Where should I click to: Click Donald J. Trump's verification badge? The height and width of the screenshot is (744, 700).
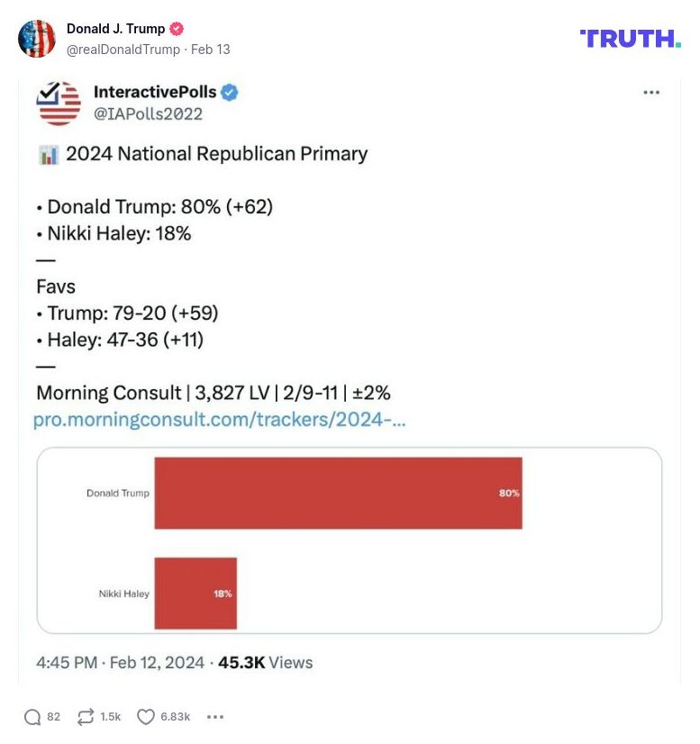[x=177, y=28]
